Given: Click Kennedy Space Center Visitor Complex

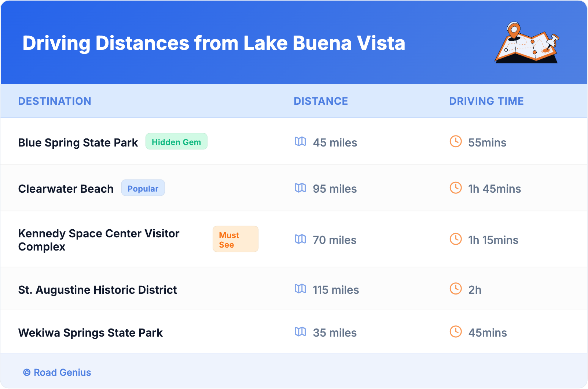Looking at the screenshot, I should tap(99, 240).
